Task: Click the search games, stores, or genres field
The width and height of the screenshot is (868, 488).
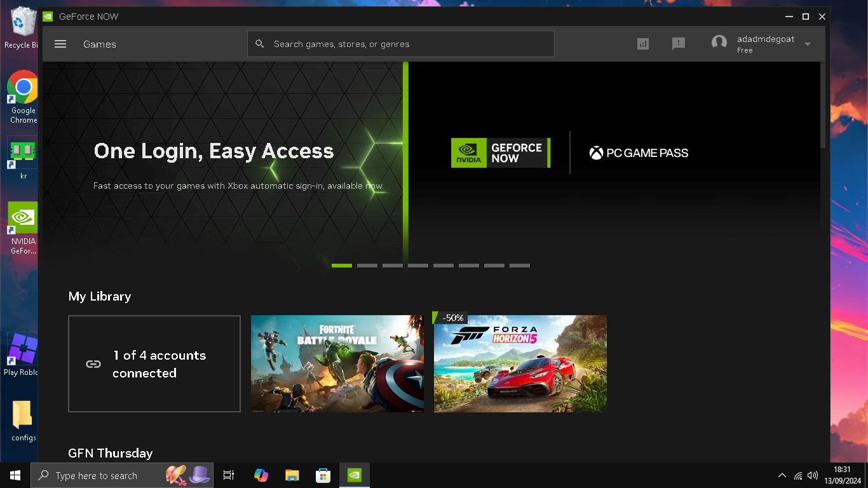Action: (401, 44)
